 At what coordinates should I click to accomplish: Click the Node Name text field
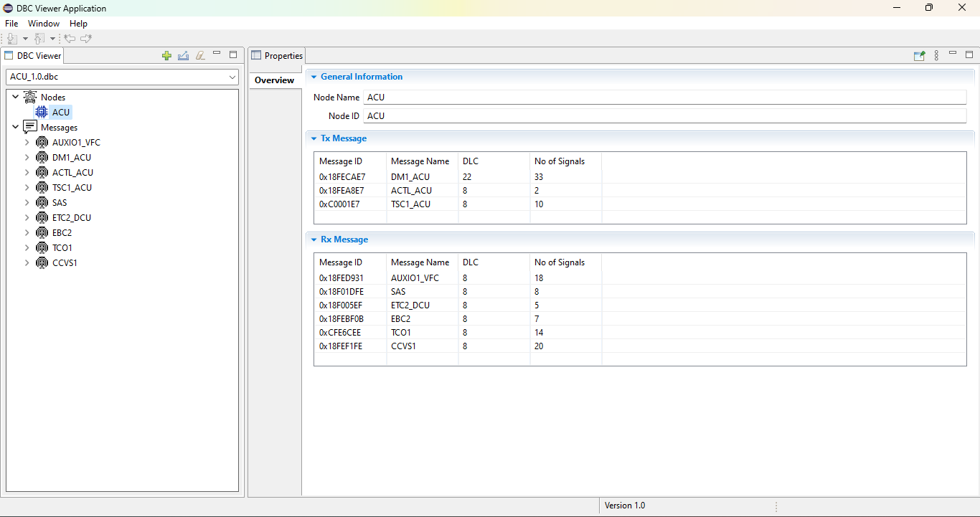[x=664, y=98]
